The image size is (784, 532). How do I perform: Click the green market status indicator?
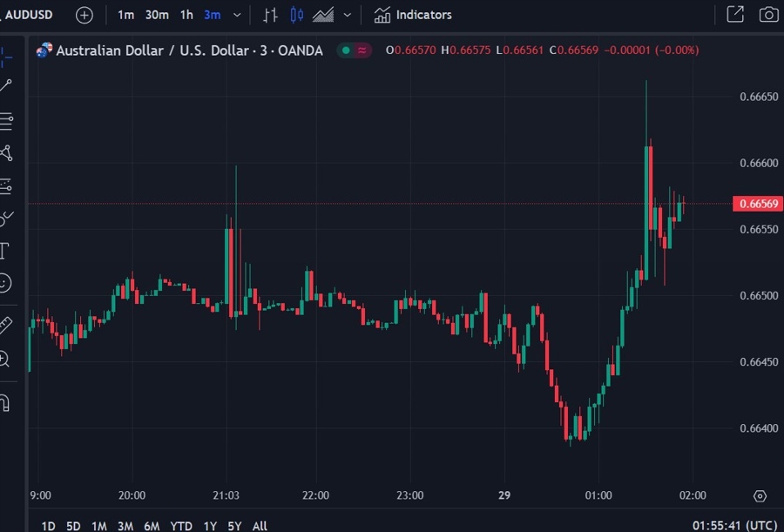coord(346,50)
